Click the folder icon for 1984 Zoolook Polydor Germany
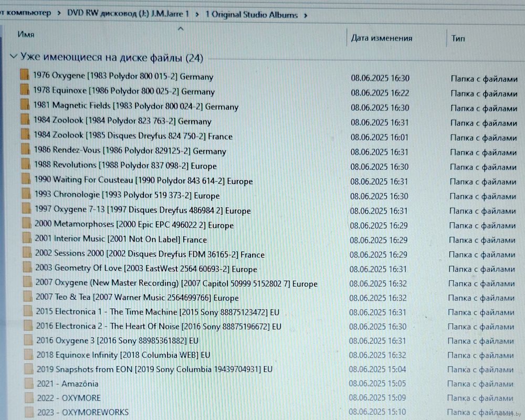525x420 pixels. point(25,119)
